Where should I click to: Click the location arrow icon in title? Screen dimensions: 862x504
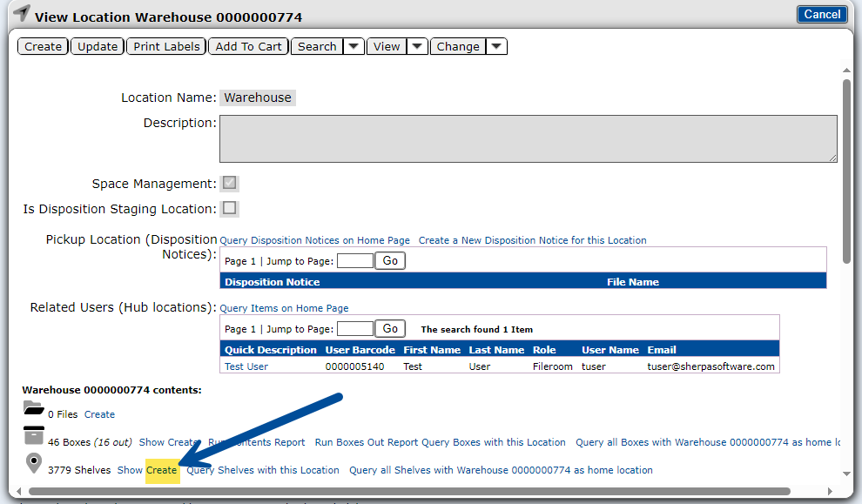click(x=21, y=14)
